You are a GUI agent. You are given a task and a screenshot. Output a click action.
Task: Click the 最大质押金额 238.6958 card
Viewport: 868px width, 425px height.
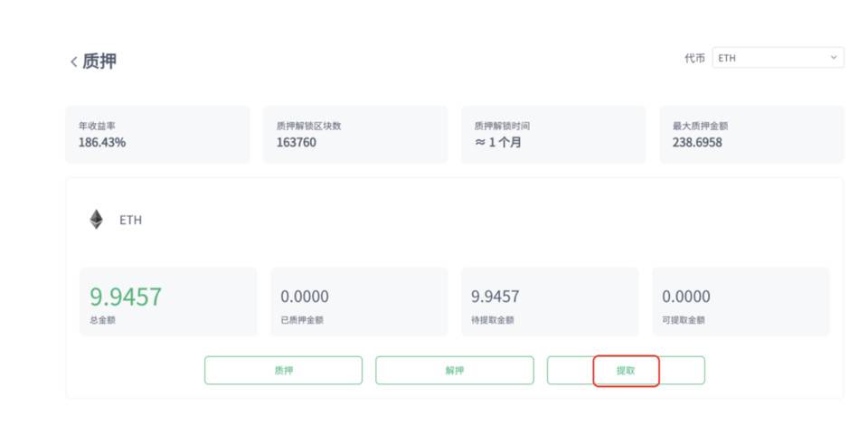tap(751, 135)
